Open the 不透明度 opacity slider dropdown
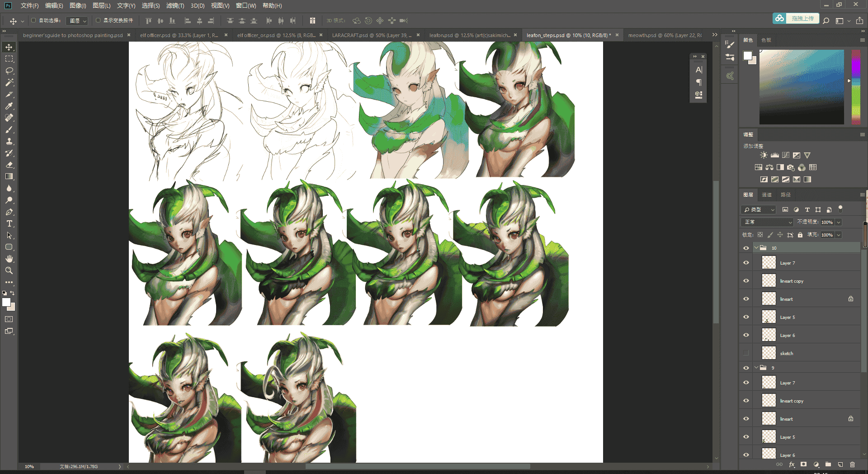The height and width of the screenshot is (474, 868). pos(839,222)
